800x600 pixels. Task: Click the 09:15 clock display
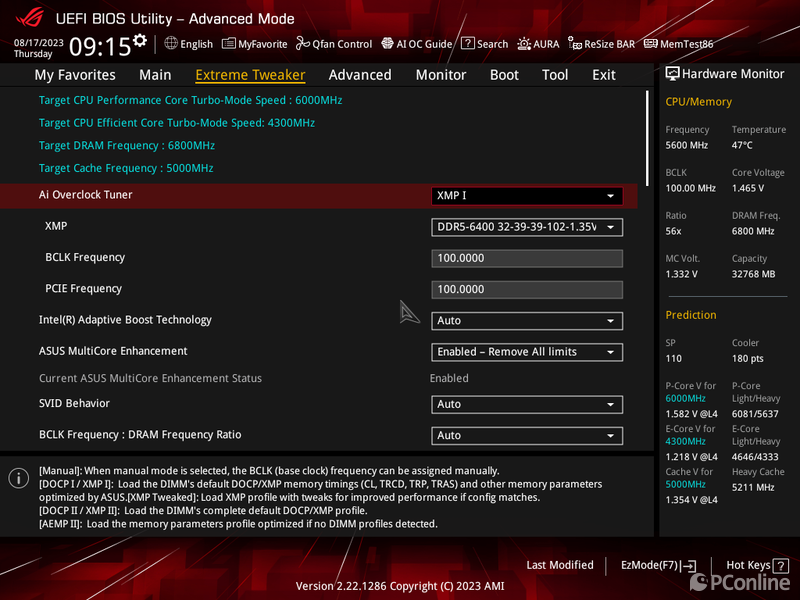click(100, 47)
